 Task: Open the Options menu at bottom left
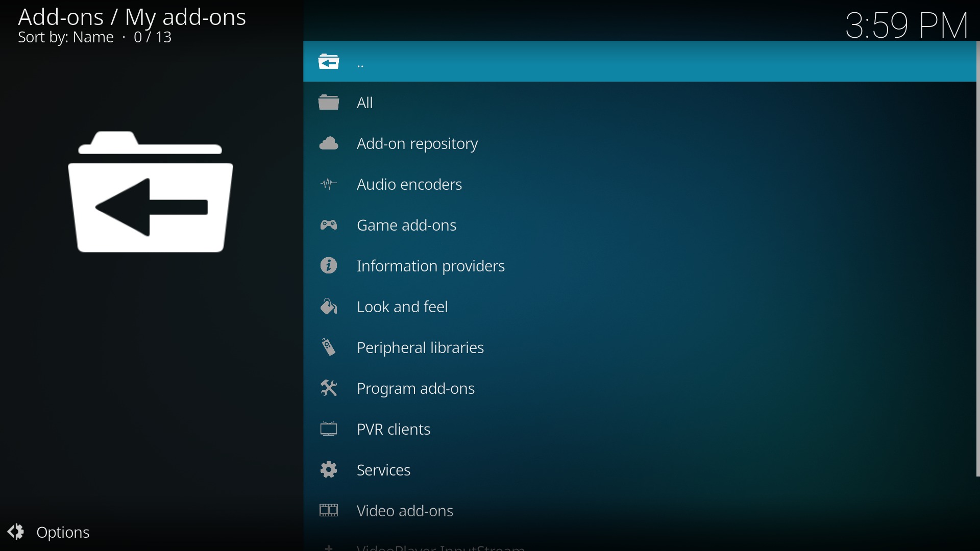[50, 533]
